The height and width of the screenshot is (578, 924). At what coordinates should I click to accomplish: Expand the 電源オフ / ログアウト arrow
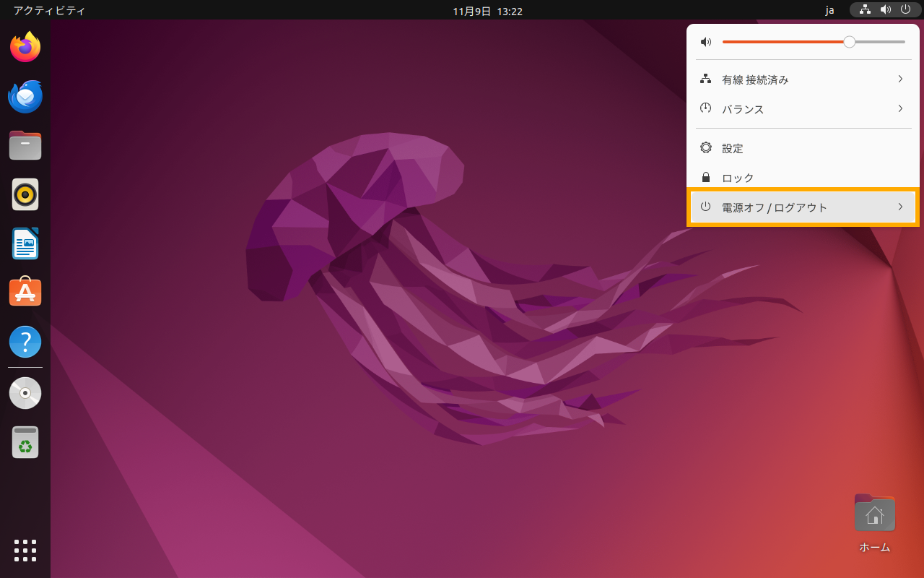tap(900, 207)
